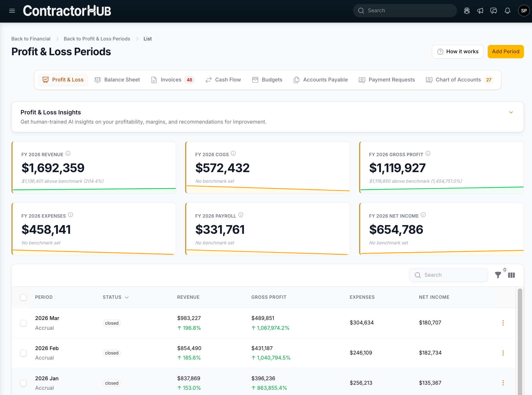Open the search with the magnifier icon
Viewport: 532px width, 395px height.
[361, 10]
